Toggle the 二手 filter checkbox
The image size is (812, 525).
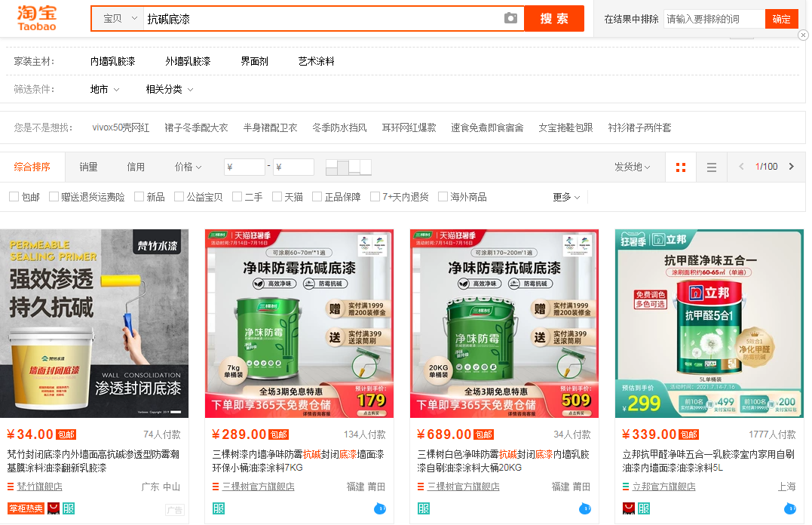click(237, 197)
